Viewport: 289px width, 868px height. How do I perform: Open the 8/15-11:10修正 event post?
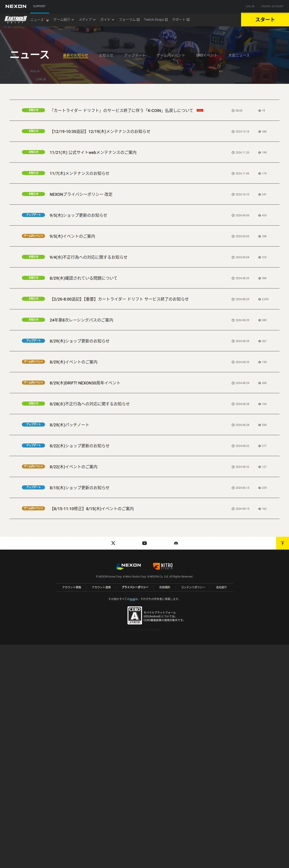click(92, 508)
